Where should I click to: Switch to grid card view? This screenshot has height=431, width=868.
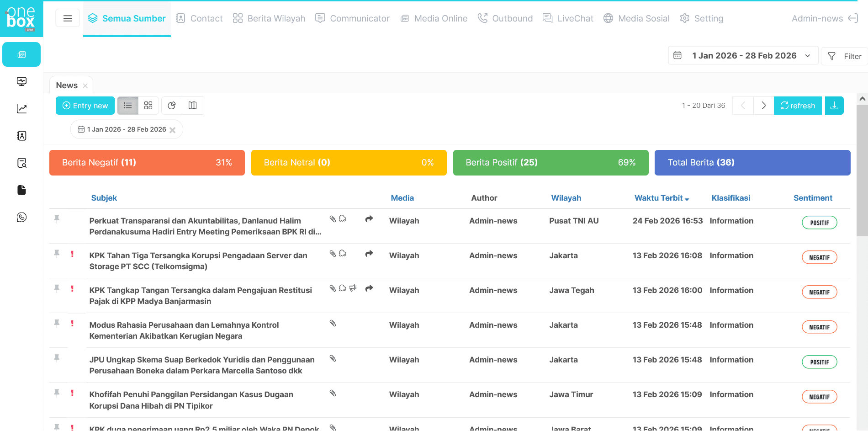tap(148, 106)
